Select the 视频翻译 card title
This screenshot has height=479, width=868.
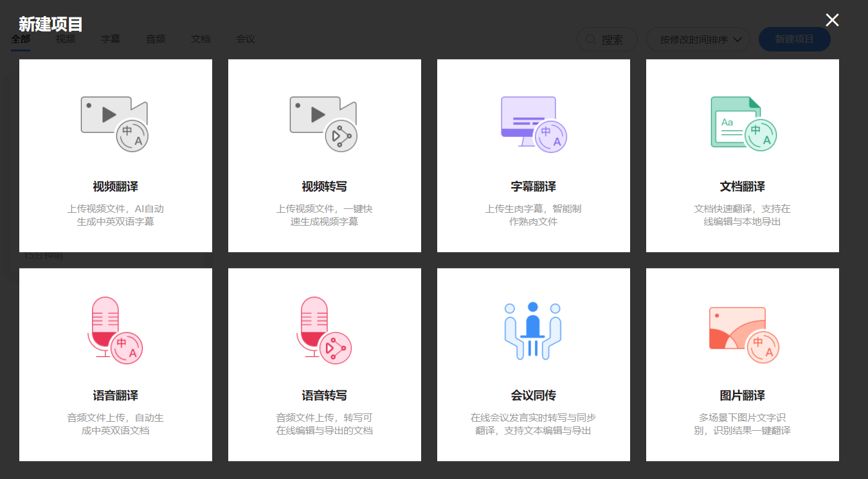click(x=116, y=186)
